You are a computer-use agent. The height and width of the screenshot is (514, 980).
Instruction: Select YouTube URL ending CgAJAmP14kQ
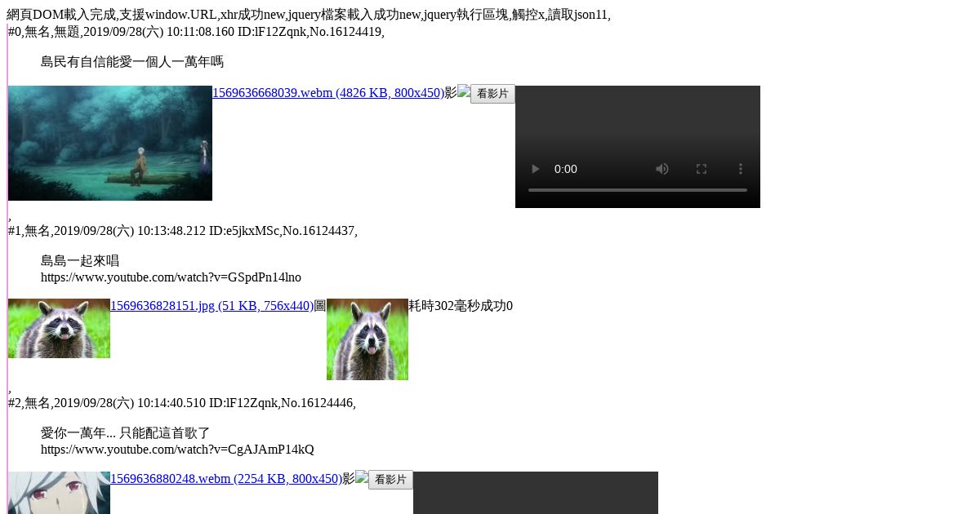tap(177, 450)
